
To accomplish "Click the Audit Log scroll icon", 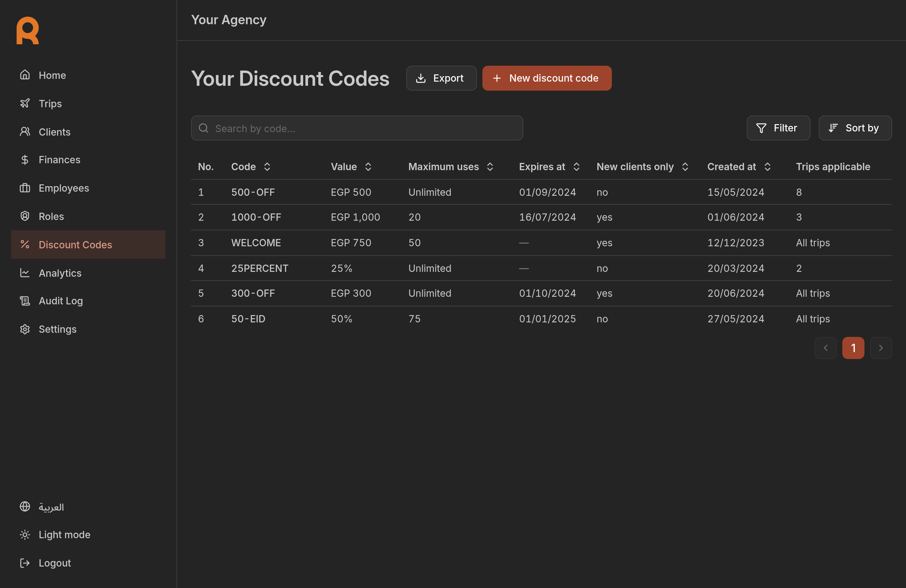I will [25, 301].
